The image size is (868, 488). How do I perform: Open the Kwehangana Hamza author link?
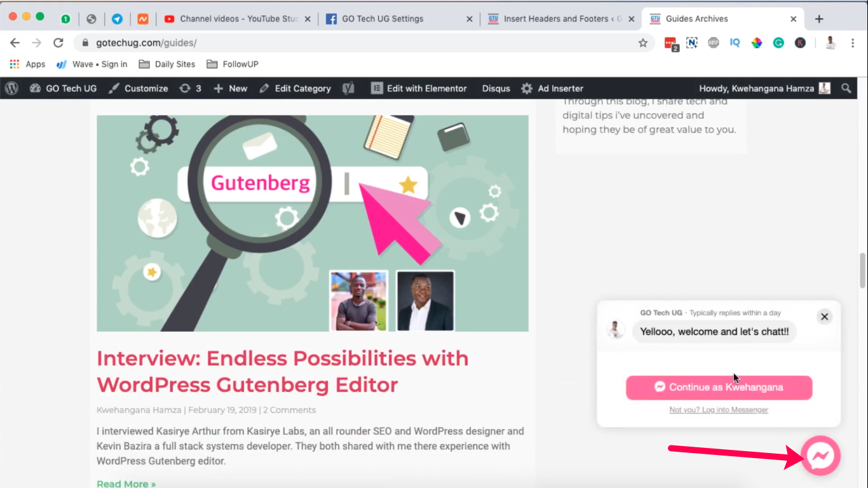139,410
